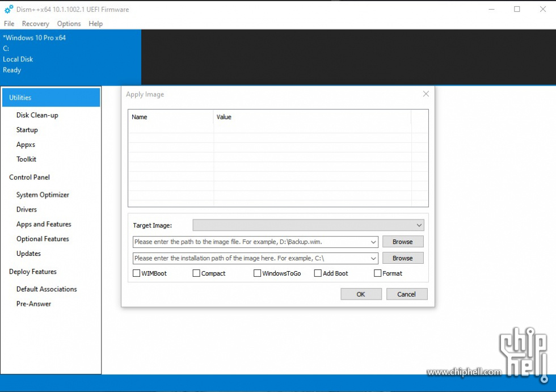This screenshot has width=556, height=392.
Task: Open Disk Clean-up in sidebar
Action: [37, 115]
